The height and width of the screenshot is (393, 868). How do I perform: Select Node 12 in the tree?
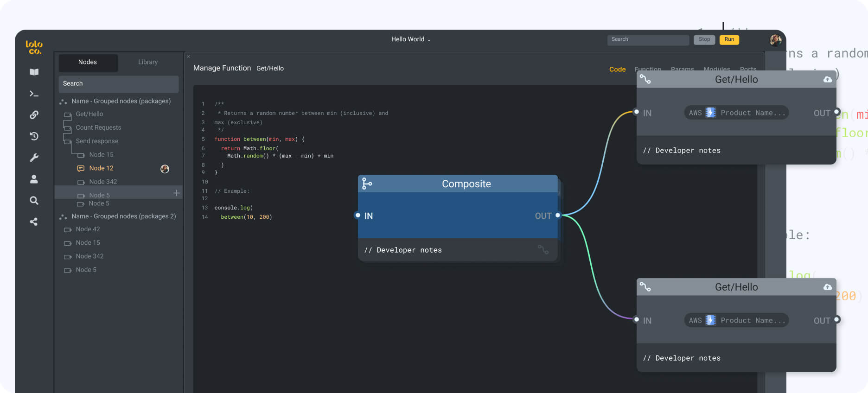pos(101,168)
